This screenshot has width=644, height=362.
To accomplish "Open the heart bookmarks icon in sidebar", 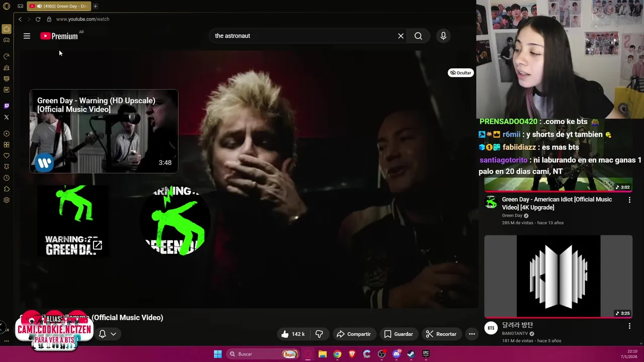I will click(7, 156).
